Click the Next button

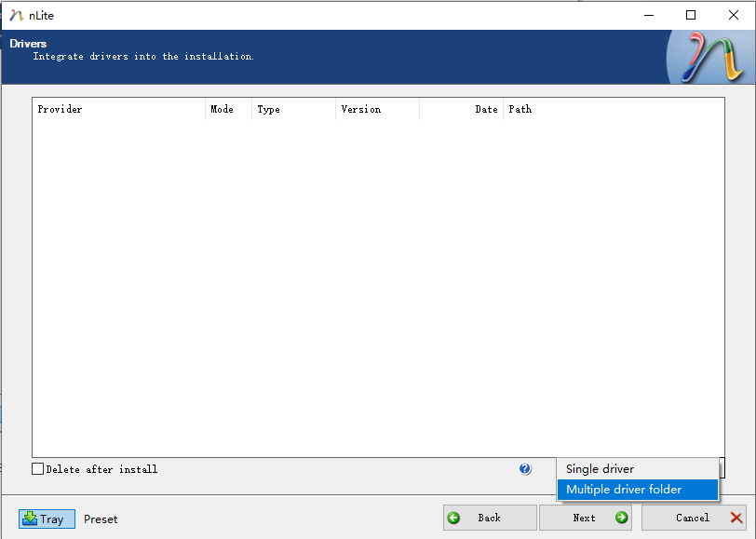586,518
